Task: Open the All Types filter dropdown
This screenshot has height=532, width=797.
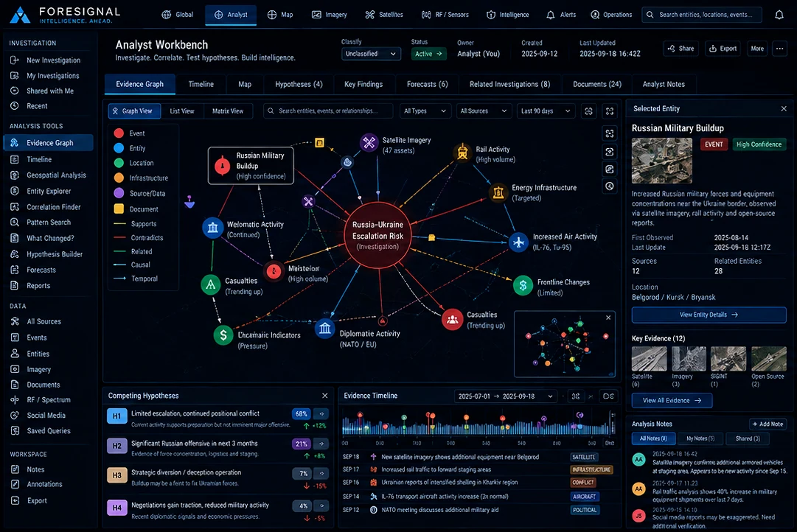Action: click(x=425, y=111)
